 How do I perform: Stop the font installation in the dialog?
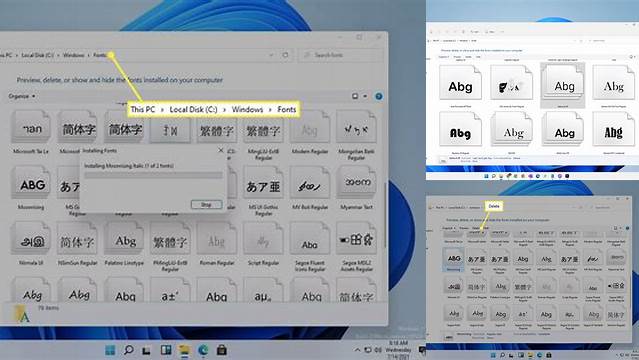(206, 205)
